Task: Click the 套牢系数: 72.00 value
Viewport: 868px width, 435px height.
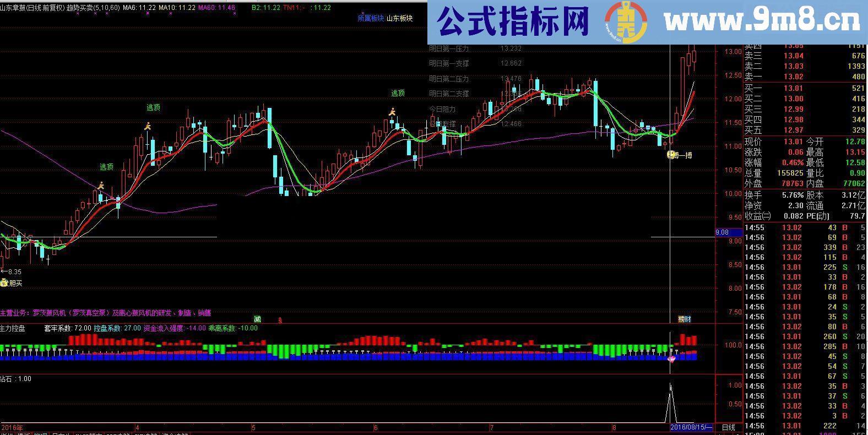Action: tap(68, 328)
